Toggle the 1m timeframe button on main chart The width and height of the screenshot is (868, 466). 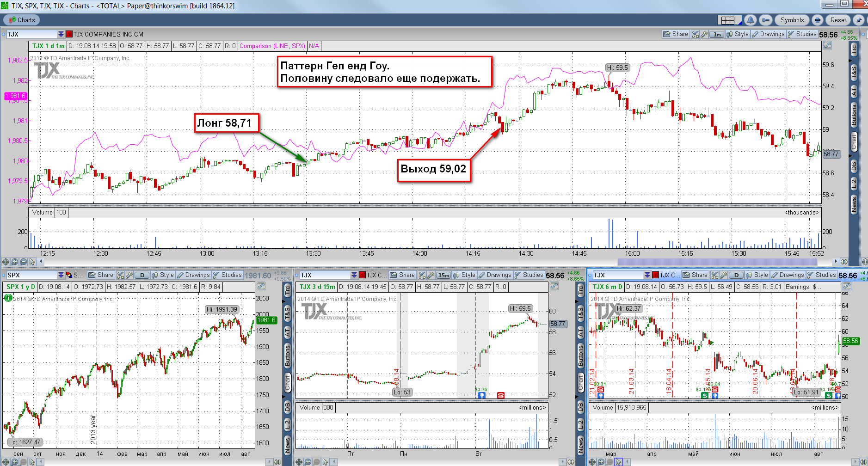tap(717, 34)
